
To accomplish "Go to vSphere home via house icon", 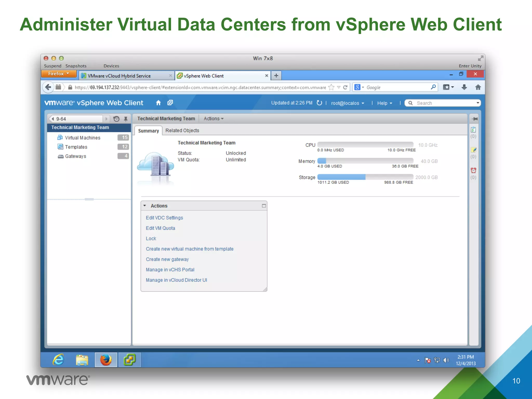I will pyautogui.click(x=158, y=103).
